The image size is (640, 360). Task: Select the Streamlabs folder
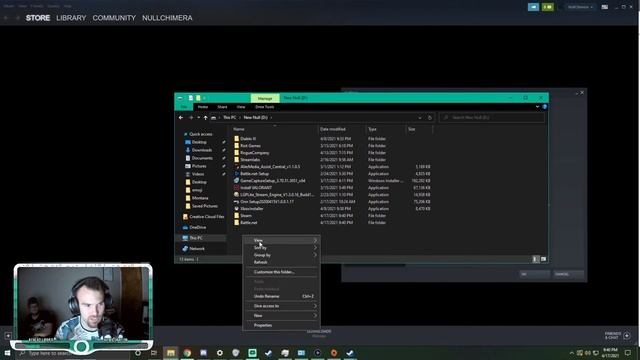[250, 160]
